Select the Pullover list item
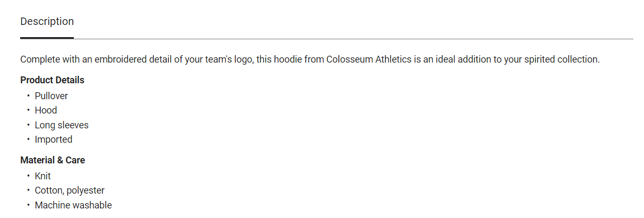This screenshot has height=218, width=644. pos(51,96)
